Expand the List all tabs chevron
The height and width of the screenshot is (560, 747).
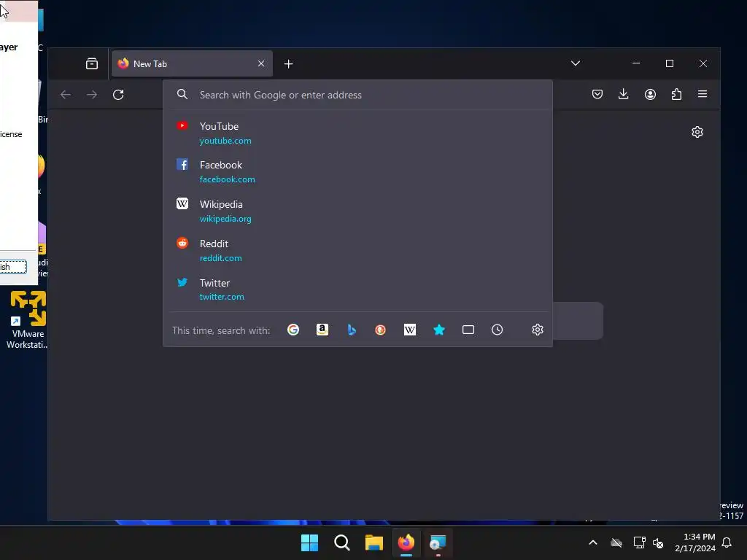576,63
